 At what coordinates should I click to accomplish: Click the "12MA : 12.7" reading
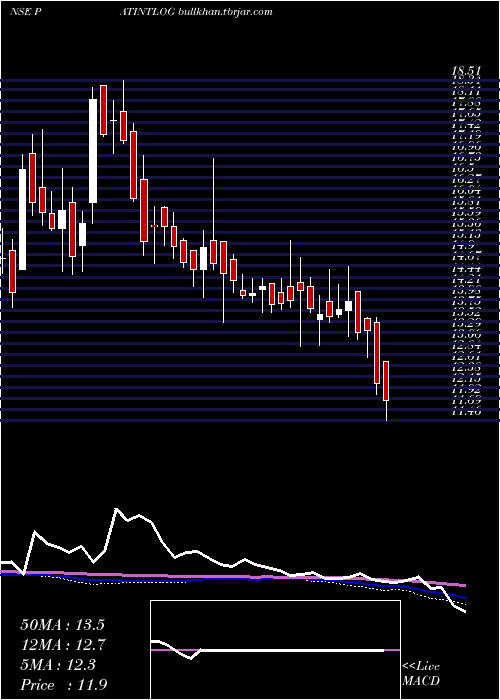click(x=62, y=645)
